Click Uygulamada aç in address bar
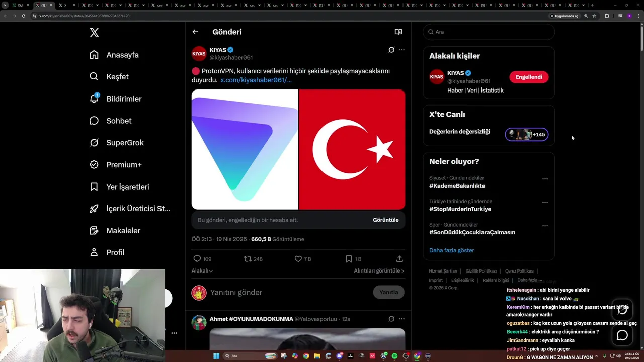This screenshot has width=644, height=362. 564,16
